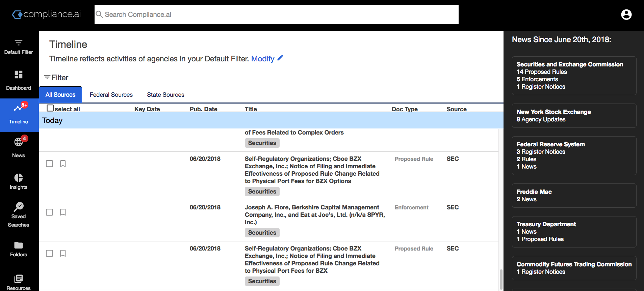The height and width of the screenshot is (291, 644).
Task: Open Resources in the sidebar
Action: pyautogui.click(x=19, y=282)
